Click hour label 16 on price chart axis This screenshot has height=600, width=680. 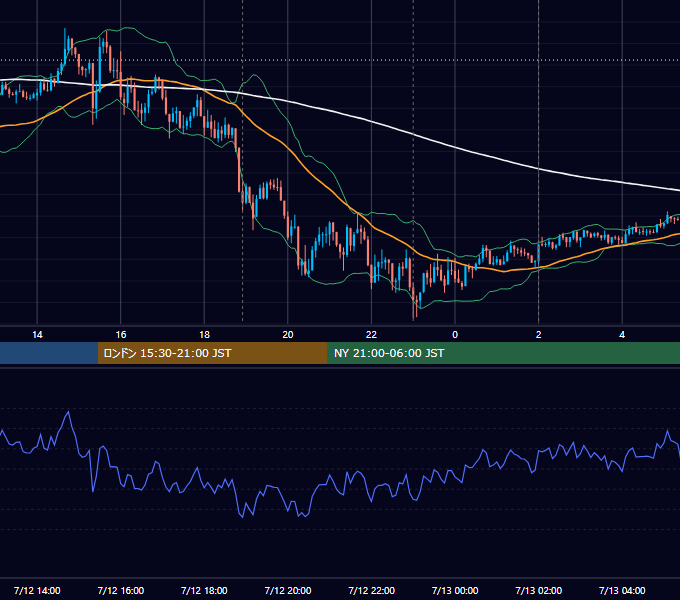(121, 335)
